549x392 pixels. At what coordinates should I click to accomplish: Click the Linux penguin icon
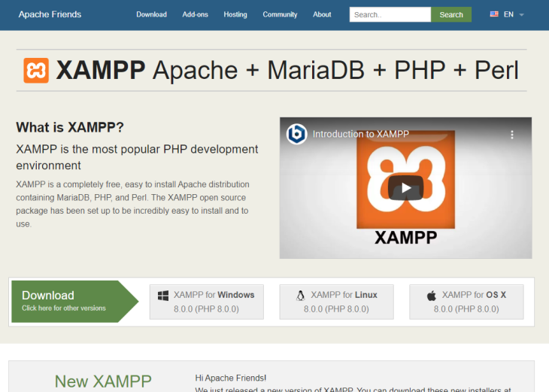pos(300,295)
